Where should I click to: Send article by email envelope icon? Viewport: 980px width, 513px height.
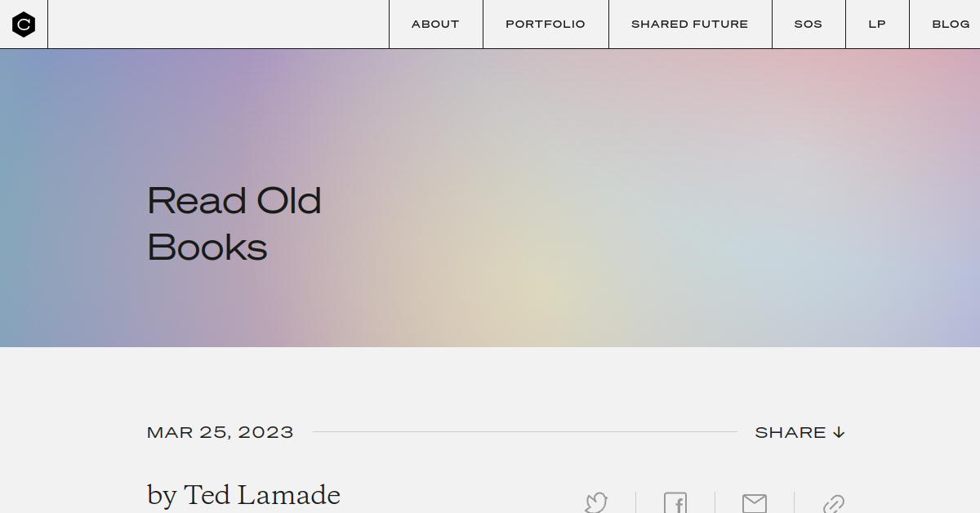[x=755, y=503]
